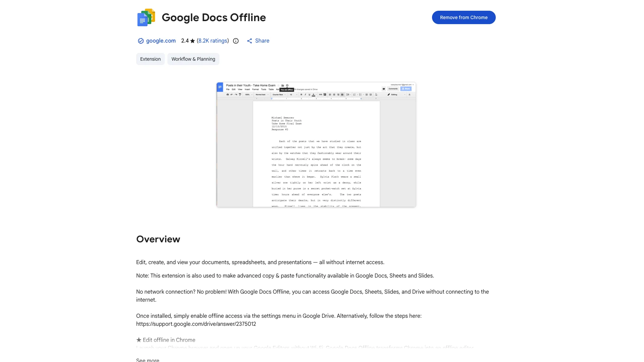Click comment bubble icon in preview screenshot
Viewport: 644px width, 362px height.
pyautogui.click(x=384, y=89)
